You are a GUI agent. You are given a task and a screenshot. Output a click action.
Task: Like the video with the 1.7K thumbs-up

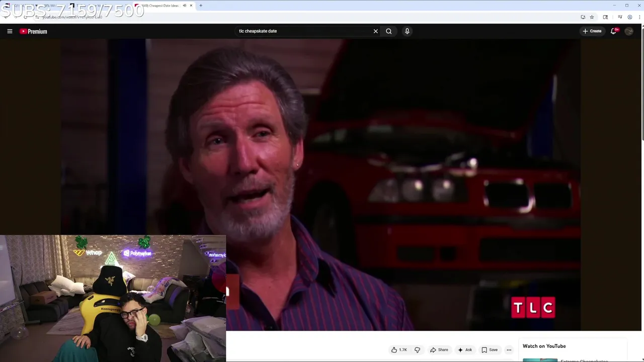[x=399, y=350]
